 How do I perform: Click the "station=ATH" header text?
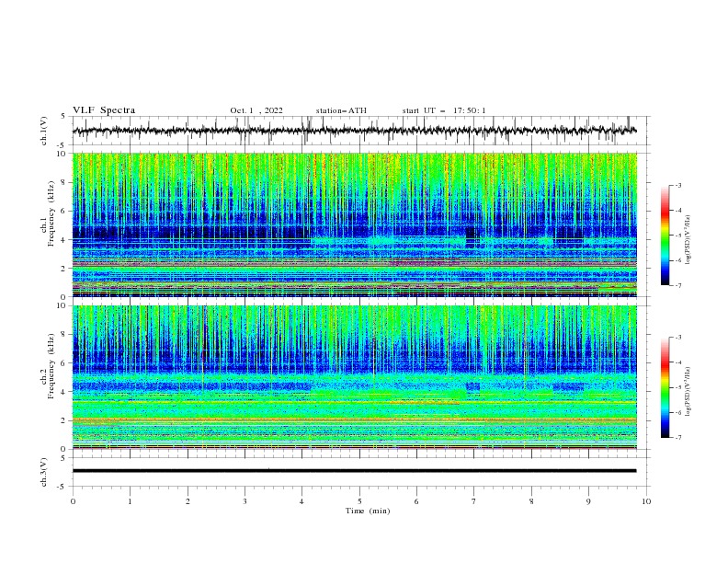coord(341,110)
